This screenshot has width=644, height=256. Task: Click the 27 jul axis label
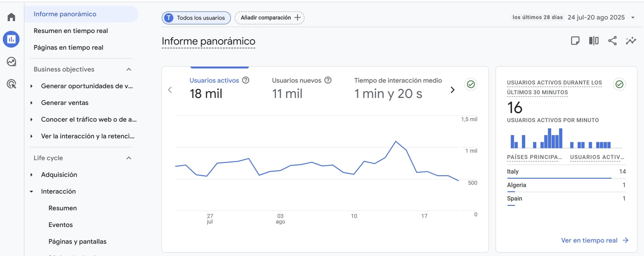click(x=210, y=219)
